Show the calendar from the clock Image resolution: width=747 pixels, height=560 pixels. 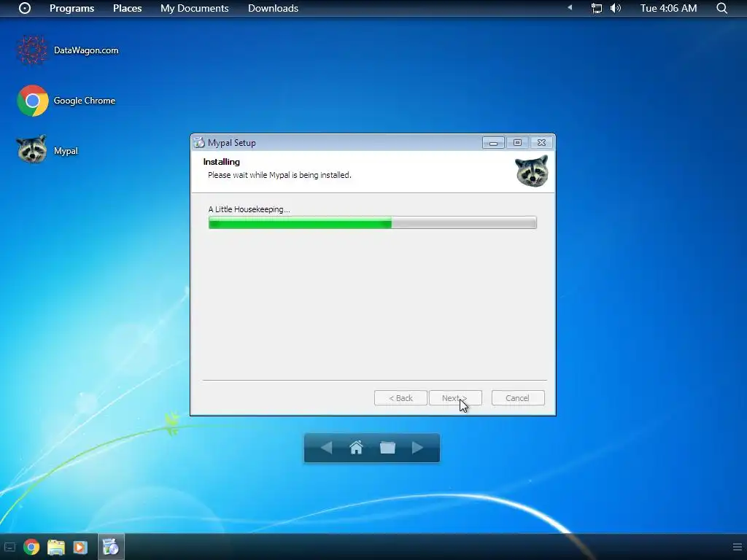(668, 8)
